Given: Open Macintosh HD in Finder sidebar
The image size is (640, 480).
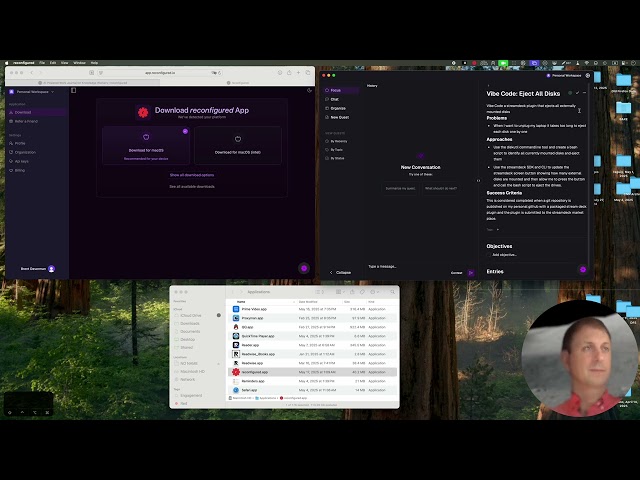Looking at the screenshot, I should pos(192,371).
